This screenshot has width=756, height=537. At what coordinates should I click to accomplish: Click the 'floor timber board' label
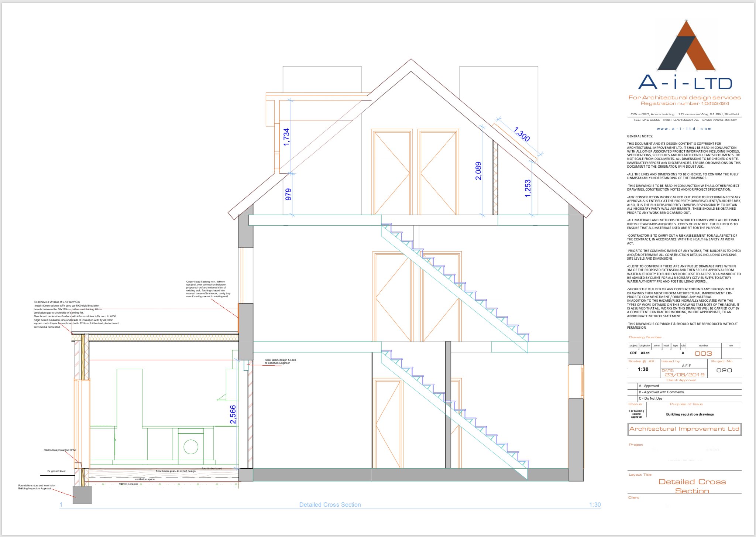coord(212,468)
